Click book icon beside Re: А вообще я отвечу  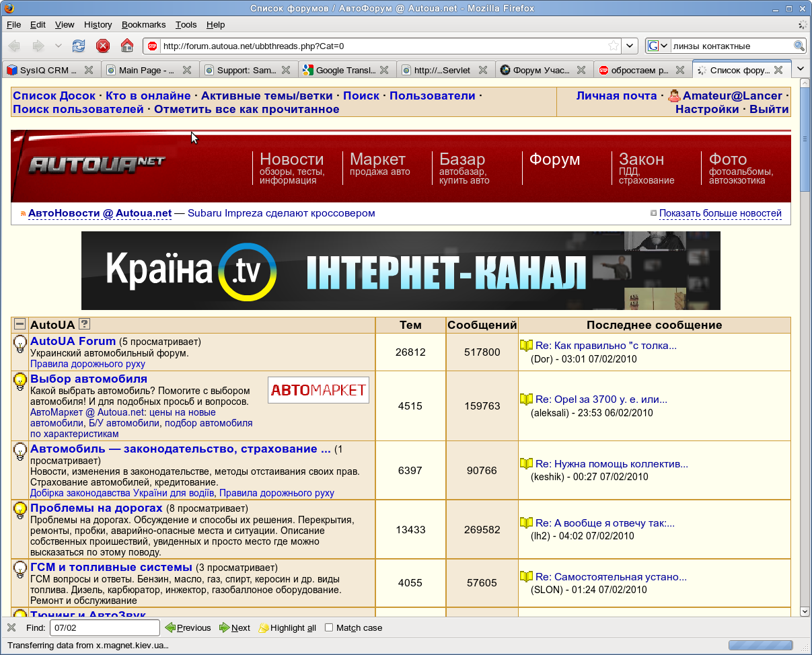(526, 523)
